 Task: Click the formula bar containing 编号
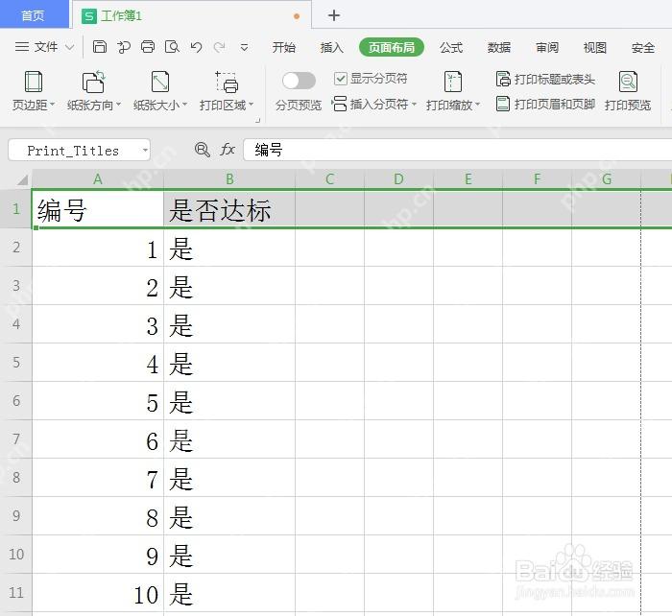pyautogui.click(x=457, y=150)
